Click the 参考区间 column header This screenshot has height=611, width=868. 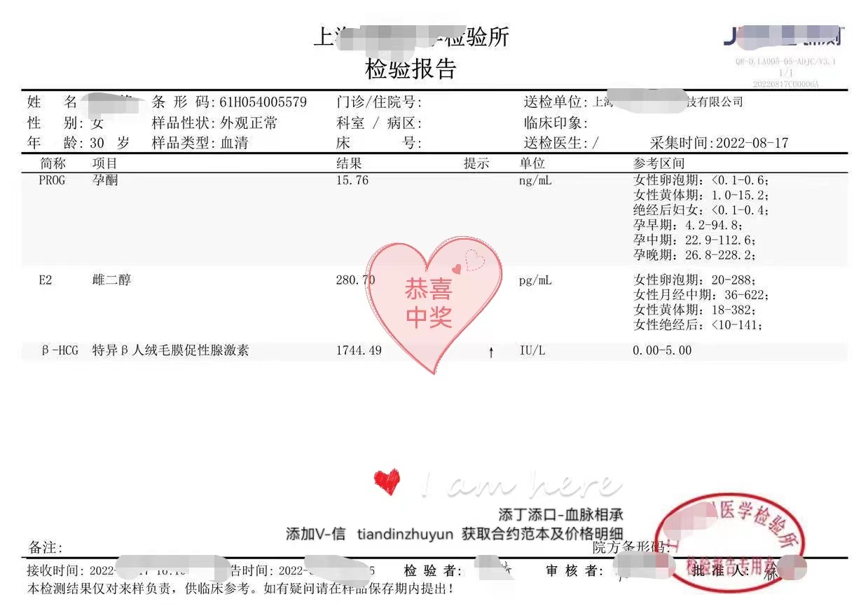pyautogui.click(x=659, y=163)
